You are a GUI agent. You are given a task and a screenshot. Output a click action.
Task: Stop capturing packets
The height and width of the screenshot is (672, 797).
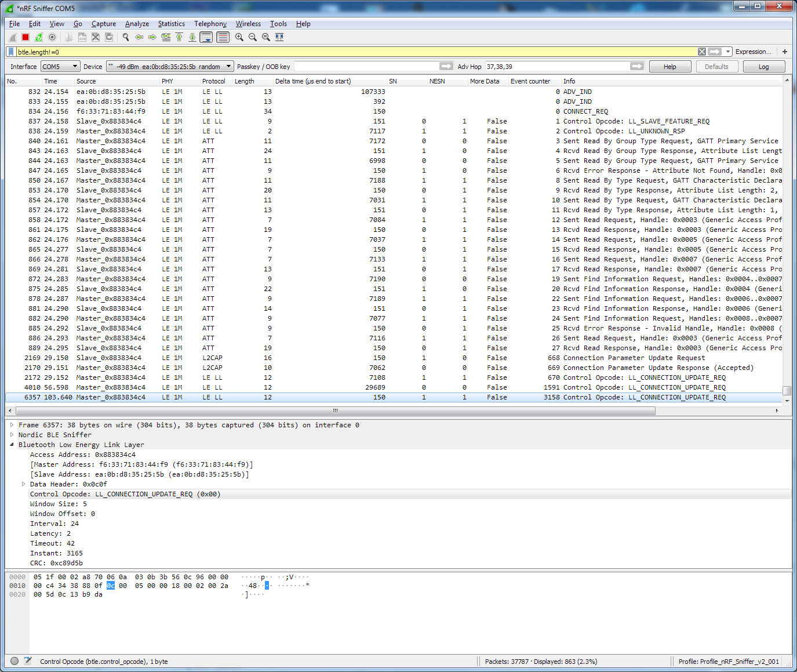[25, 37]
